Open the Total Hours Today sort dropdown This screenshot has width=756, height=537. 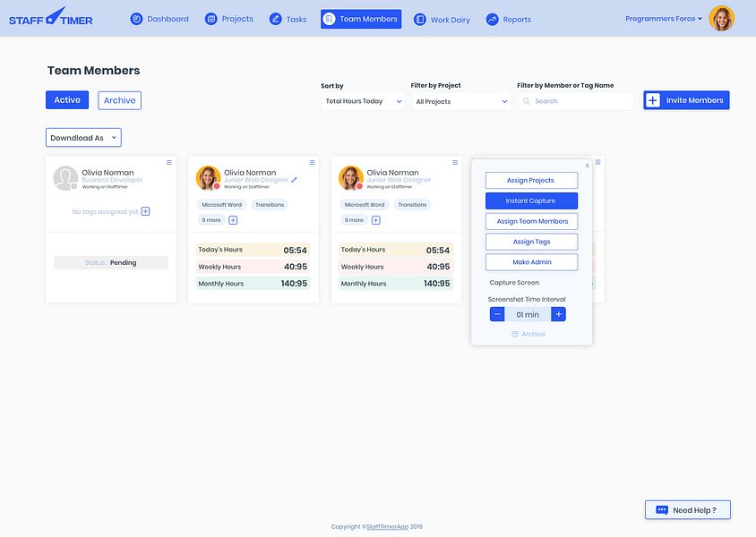point(363,101)
